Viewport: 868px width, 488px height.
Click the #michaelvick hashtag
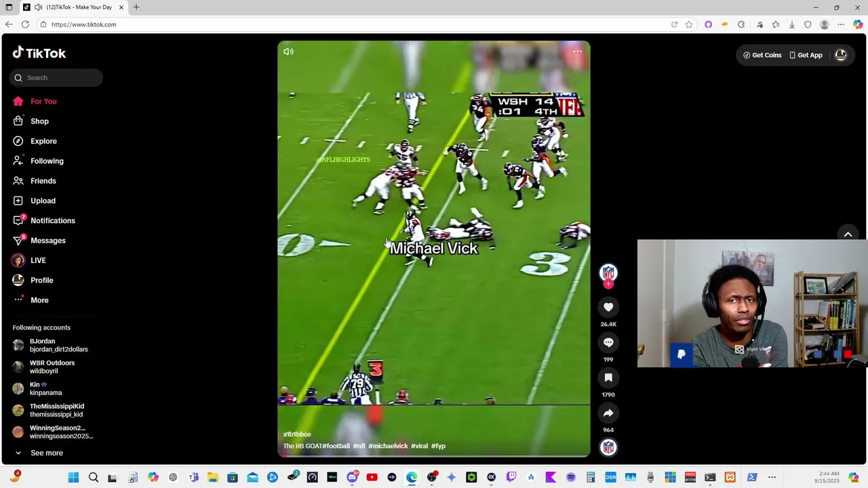pos(388,446)
